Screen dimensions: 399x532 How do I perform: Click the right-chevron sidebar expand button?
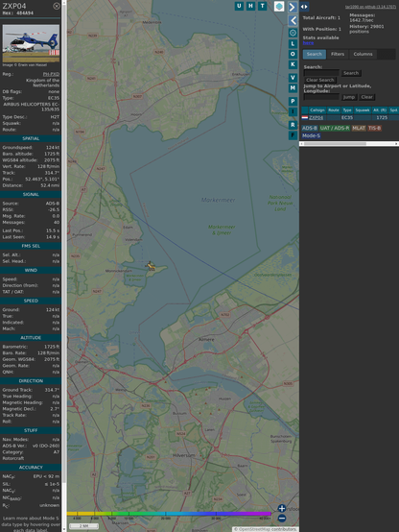(293, 7)
